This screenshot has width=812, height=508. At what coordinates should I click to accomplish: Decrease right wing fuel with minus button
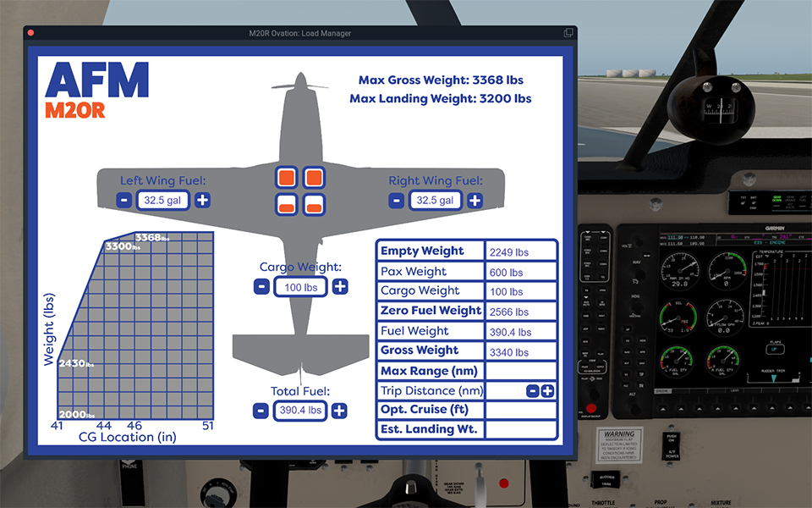pyautogui.click(x=396, y=200)
